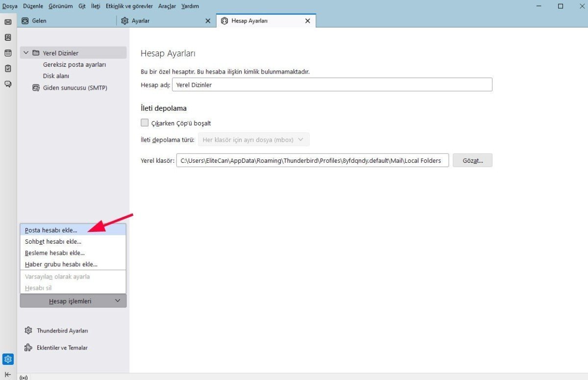Enable the Çıkarken Çöp'ü boşalt checkbox

point(145,122)
